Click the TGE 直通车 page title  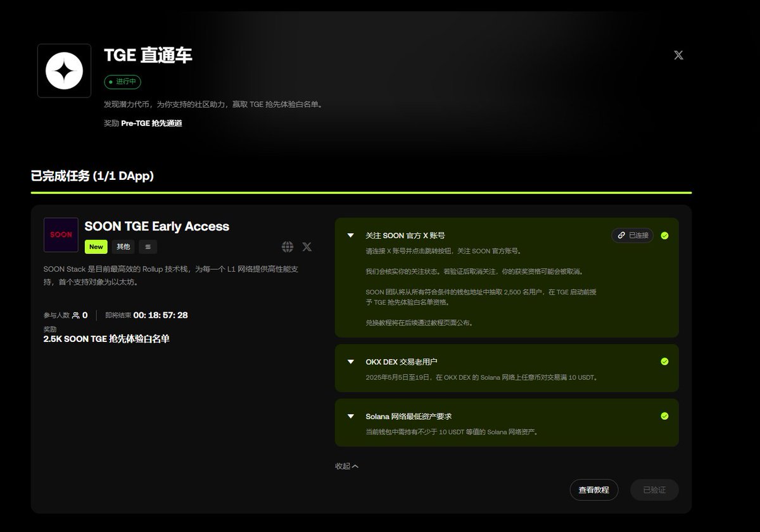click(x=148, y=55)
